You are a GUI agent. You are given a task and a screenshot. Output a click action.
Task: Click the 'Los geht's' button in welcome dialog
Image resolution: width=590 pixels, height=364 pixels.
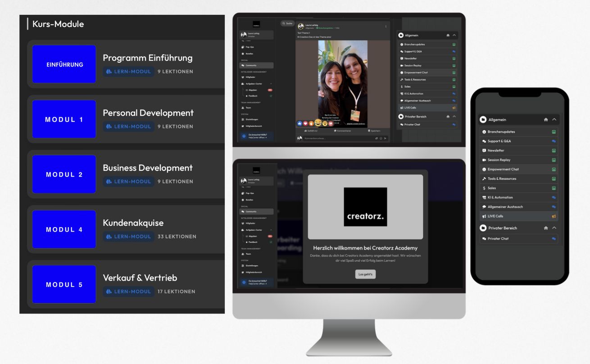pyautogui.click(x=365, y=274)
